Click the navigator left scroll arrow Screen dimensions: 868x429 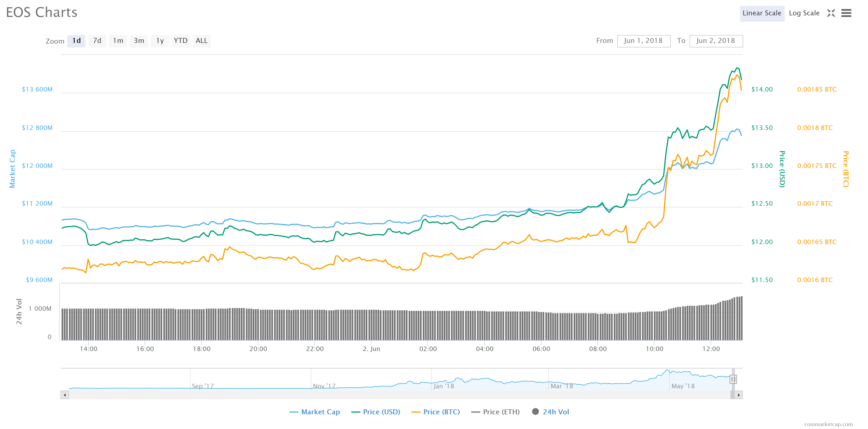point(65,395)
